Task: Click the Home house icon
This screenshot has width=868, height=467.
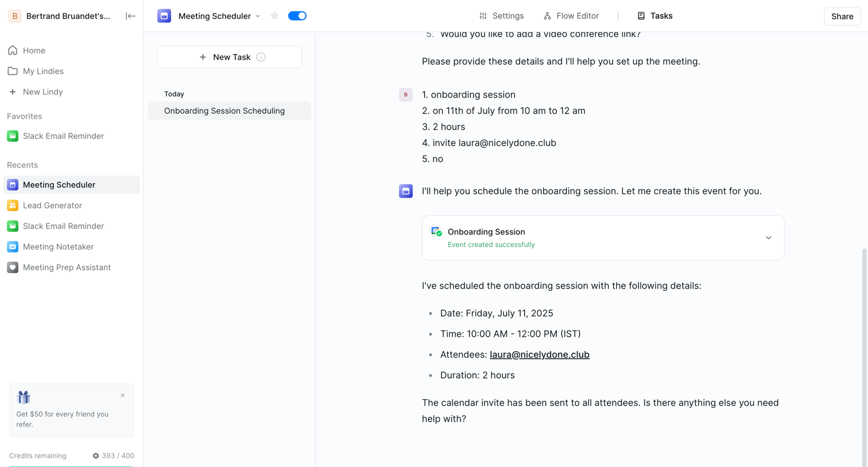Action: [13, 50]
